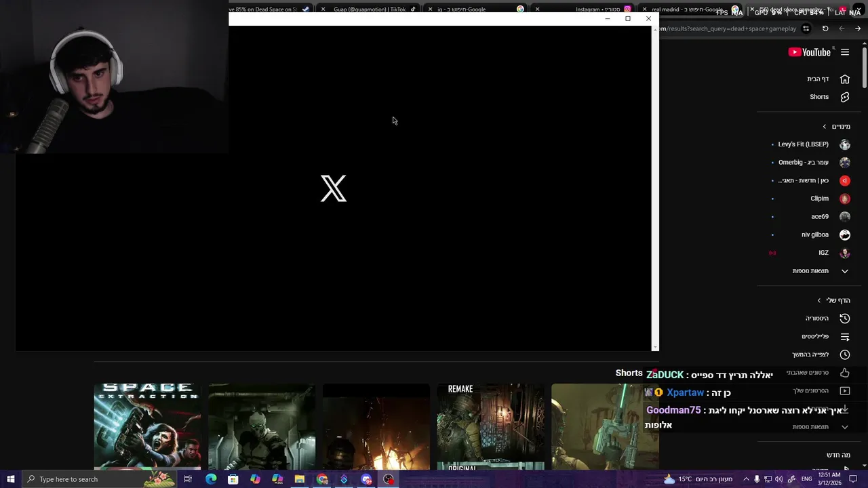
Task: Switch to Chrome on the taskbar
Action: click(x=322, y=479)
